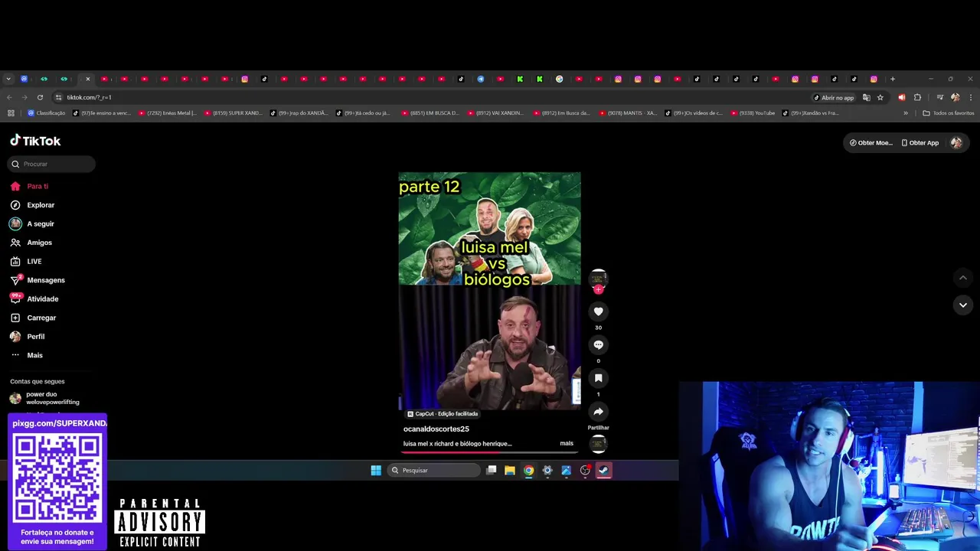Seek using the video progress bar

[489, 453]
